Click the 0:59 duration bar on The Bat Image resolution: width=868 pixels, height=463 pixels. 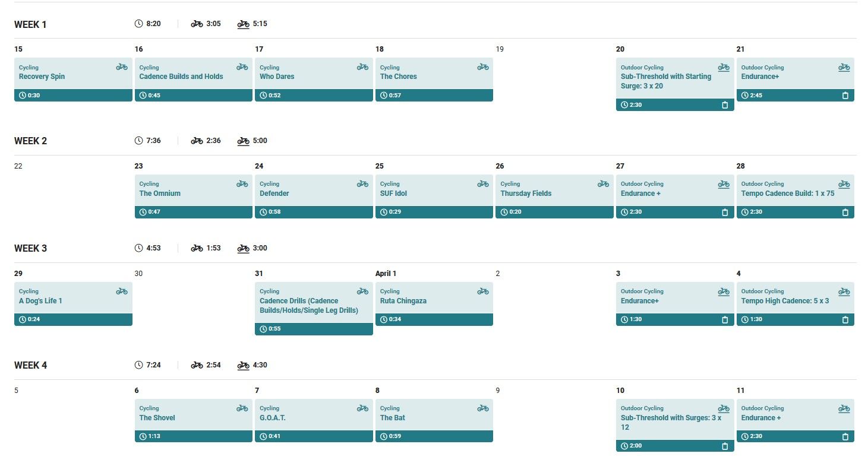point(434,436)
